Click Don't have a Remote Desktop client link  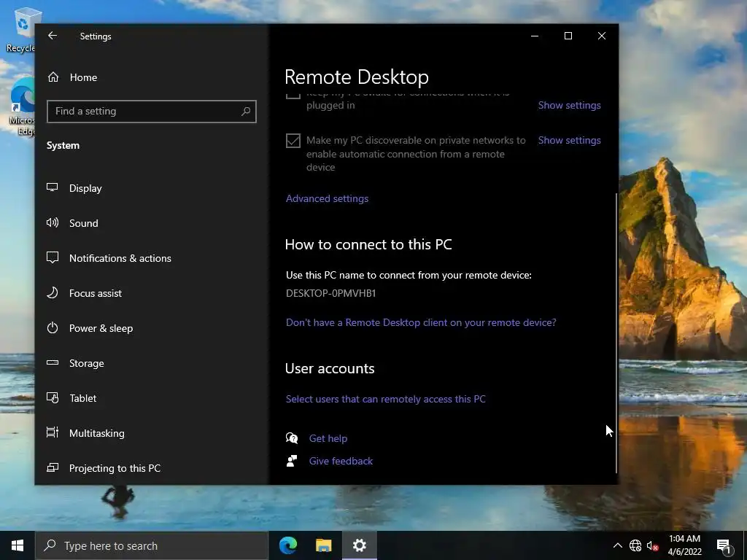point(421,322)
